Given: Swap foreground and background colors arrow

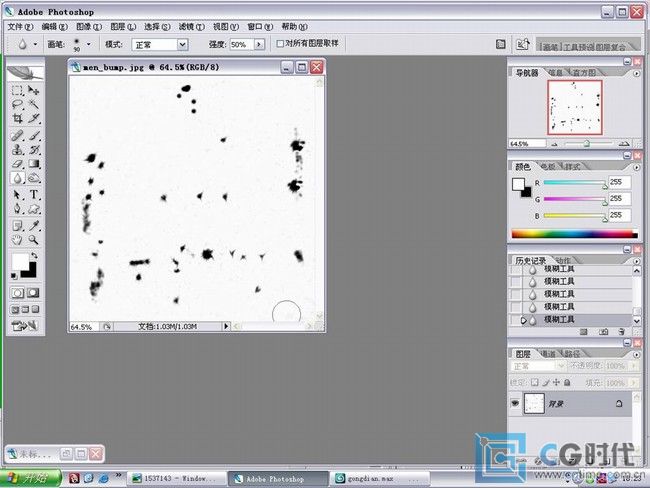Looking at the screenshot, I should point(34,255).
